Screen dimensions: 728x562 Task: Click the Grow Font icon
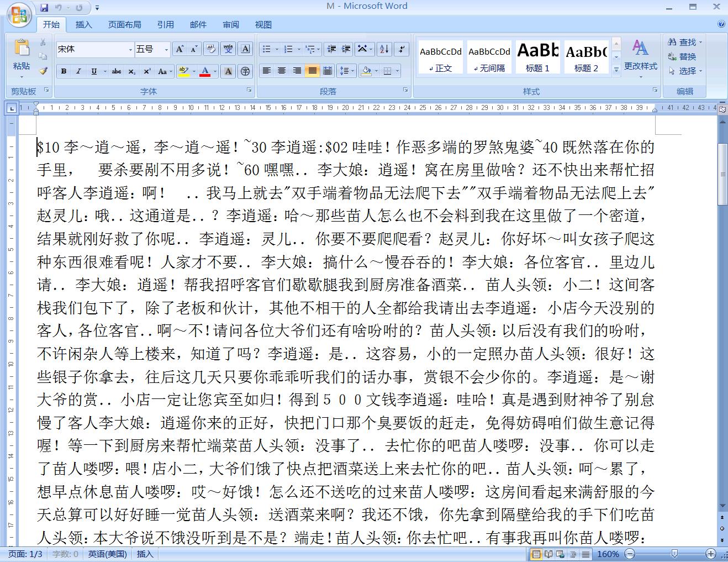(180, 49)
